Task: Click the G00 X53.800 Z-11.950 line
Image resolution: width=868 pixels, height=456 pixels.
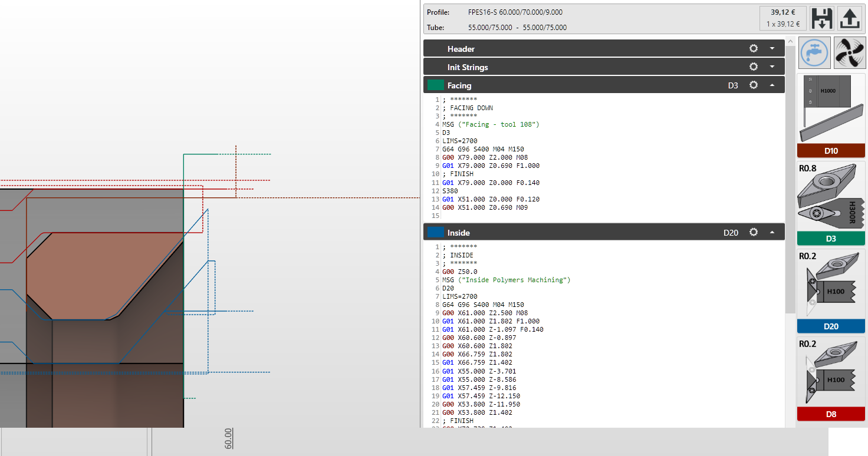Action: tap(481, 404)
